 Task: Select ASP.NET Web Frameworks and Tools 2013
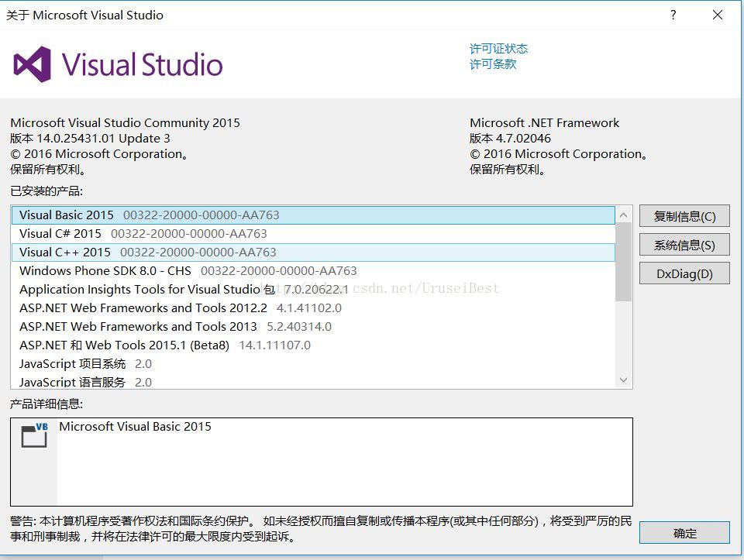tap(313, 326)
